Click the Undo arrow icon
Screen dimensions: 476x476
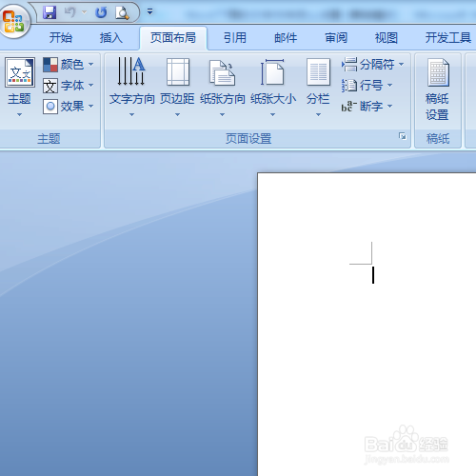coord(69,12)
